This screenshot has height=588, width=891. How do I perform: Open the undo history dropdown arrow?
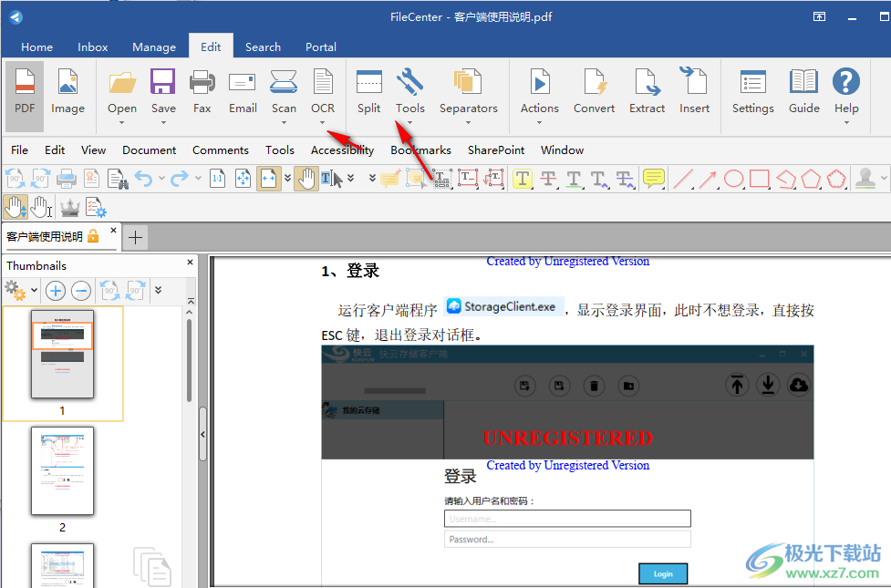(162, 179)
